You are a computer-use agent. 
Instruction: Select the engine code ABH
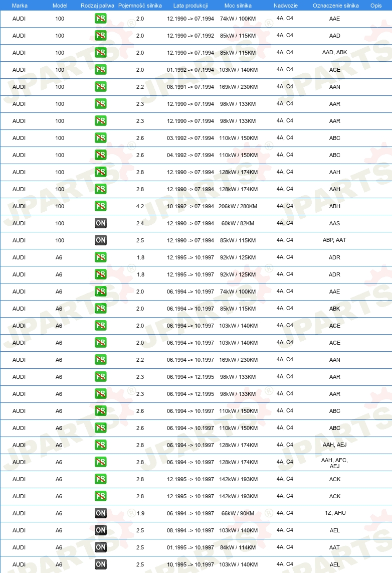click(335, 206)
